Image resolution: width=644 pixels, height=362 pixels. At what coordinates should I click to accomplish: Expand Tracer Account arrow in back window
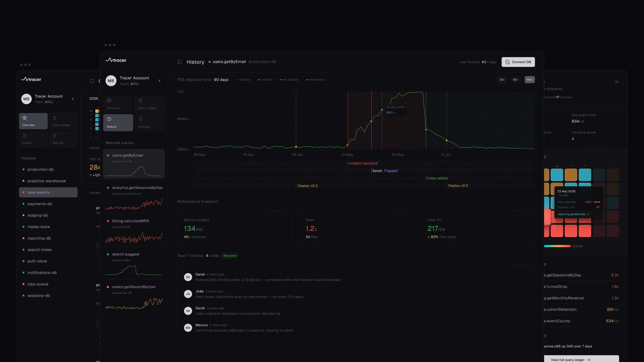(73, 99)
